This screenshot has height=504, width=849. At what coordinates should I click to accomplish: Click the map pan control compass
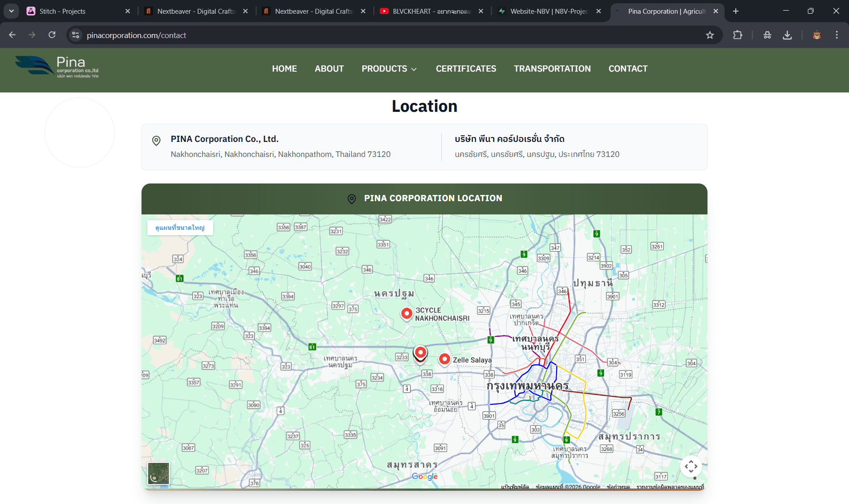pyautogui.click(x=691, y=466)
